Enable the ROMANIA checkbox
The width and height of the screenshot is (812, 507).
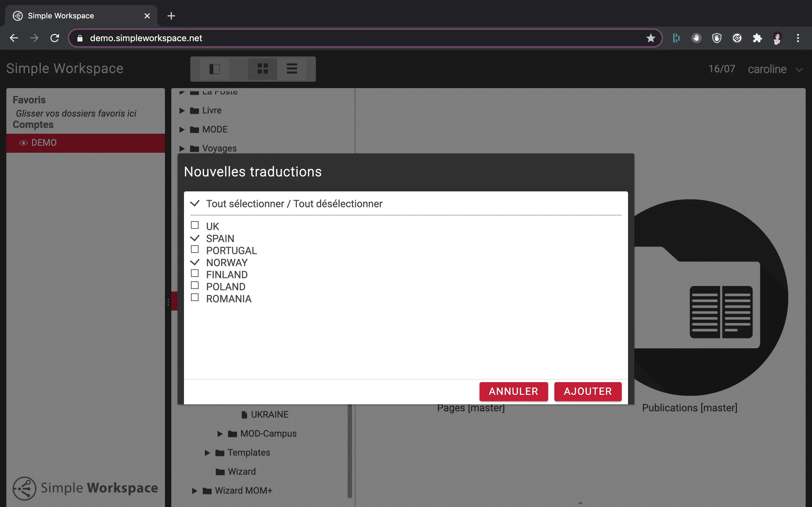tap(195, 298)
